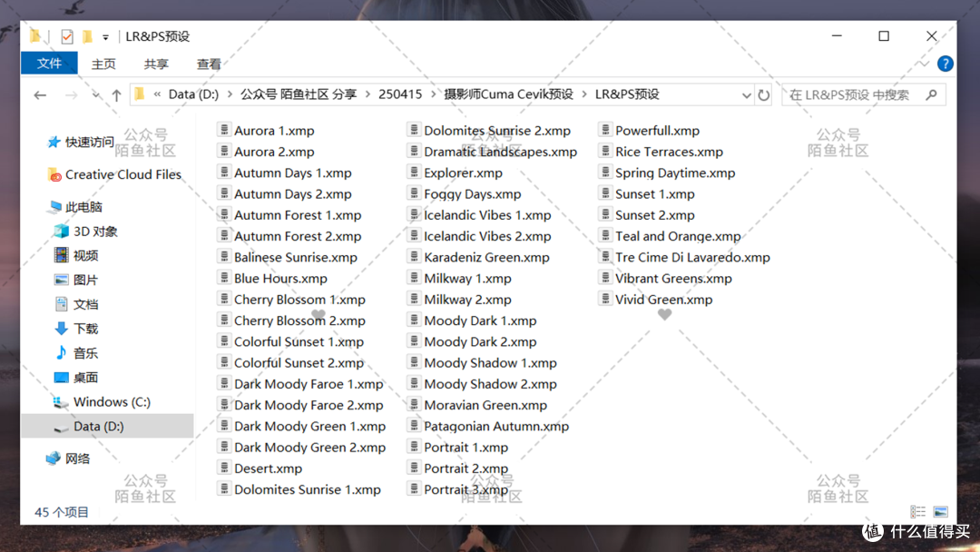This screenshot has width=980, height=552.
Task: Click the search box for LR&PS预设
Action: click(x=863, y=95)
